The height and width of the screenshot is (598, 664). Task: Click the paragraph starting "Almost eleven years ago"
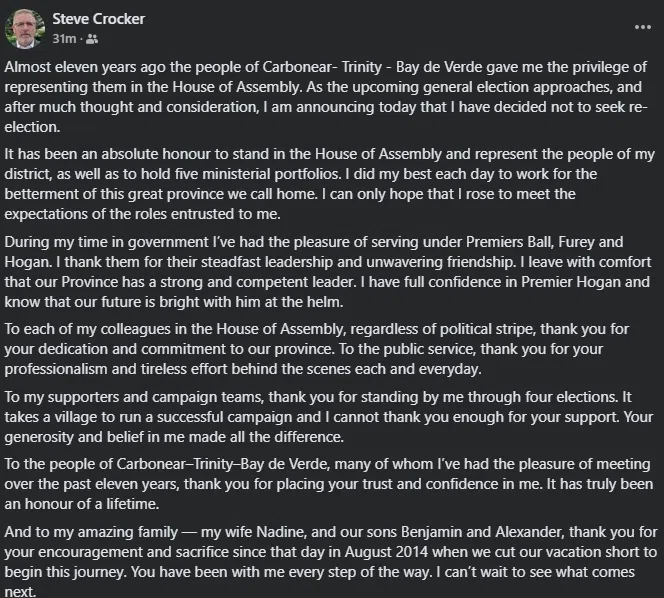point(331,97)
